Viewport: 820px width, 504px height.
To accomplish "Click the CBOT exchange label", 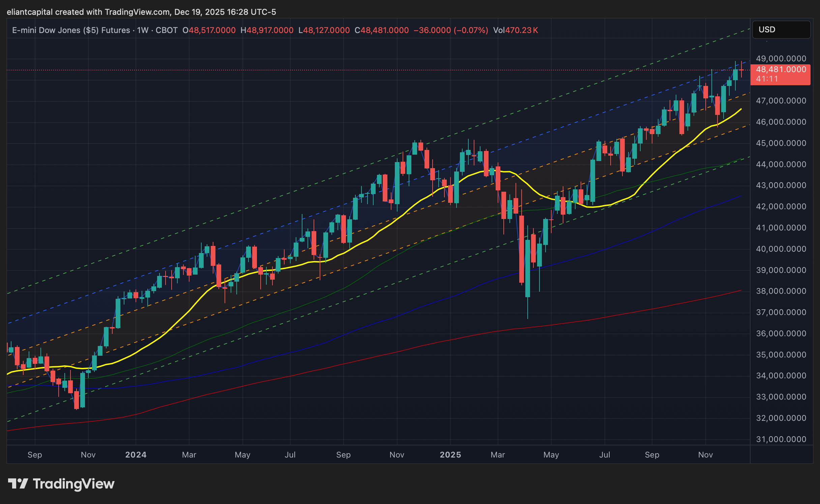I will click(167, 30).
